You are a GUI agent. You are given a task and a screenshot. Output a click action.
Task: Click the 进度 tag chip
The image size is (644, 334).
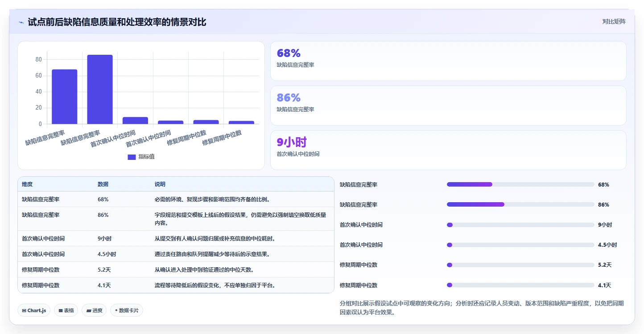(94, 310)
